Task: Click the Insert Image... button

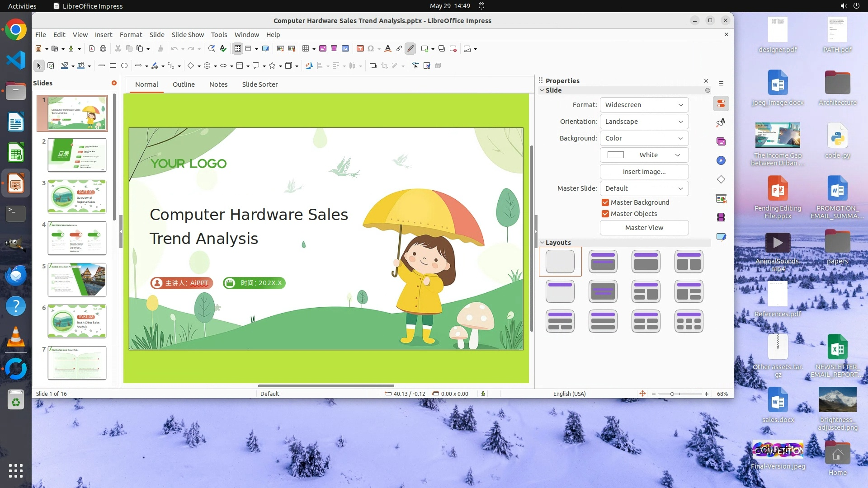Action: pyautogui.click(x=644, y=172)
